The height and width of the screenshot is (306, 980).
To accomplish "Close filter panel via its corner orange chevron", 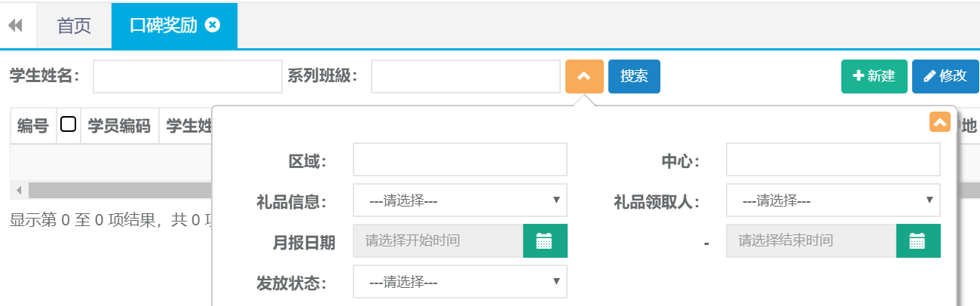I will [939, 122].
